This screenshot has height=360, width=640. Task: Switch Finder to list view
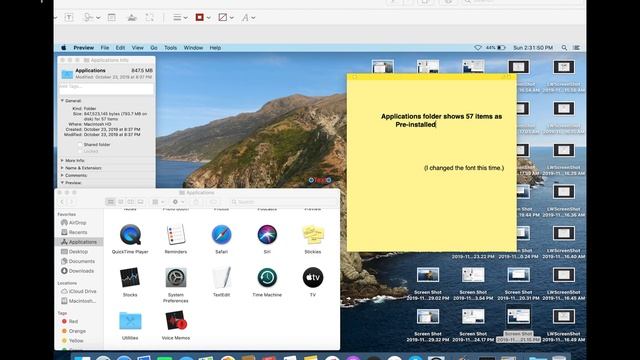coord(121,202)
